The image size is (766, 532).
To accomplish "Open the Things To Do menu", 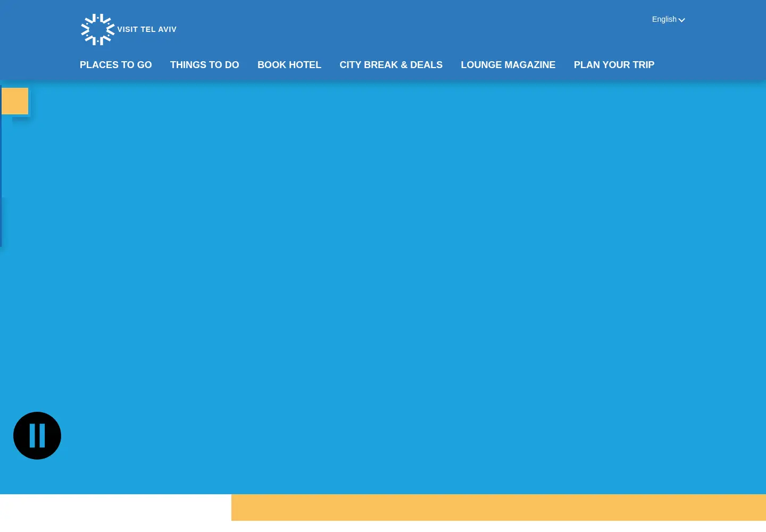I will (x=205, y=65).
